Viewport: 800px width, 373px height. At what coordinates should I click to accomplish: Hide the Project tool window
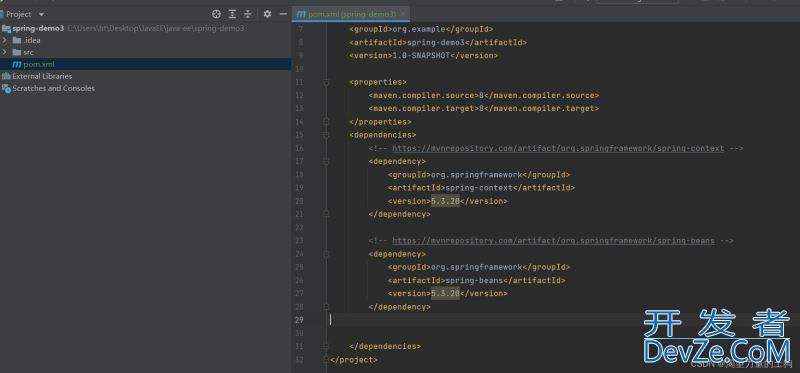coord(283,14)
